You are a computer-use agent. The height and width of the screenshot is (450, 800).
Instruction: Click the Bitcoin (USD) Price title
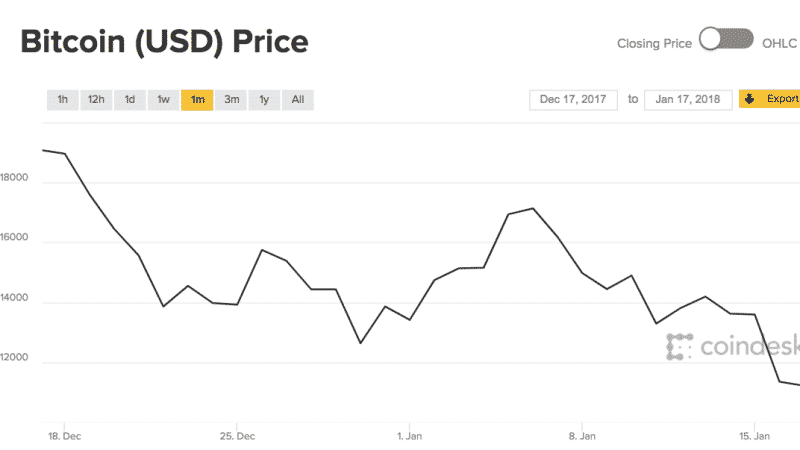[x=164, y=42]
